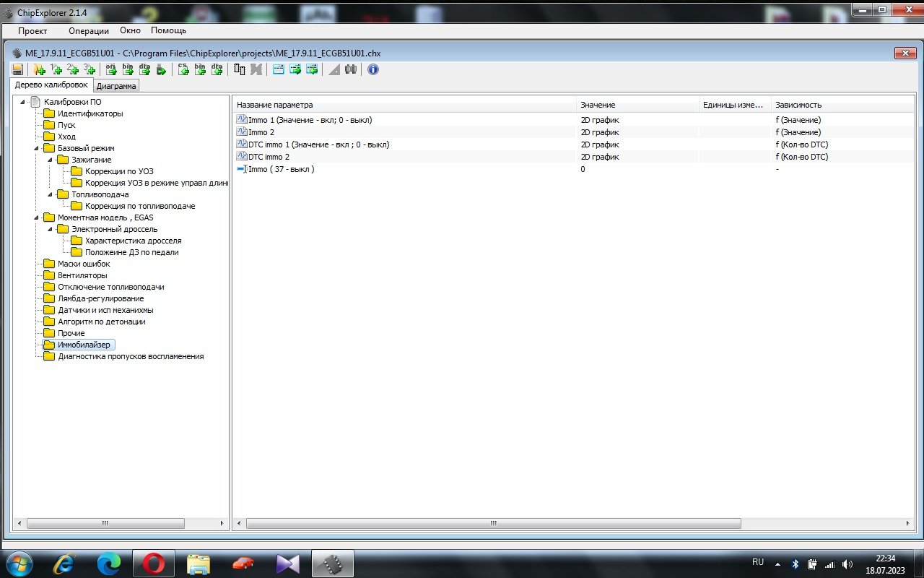The width and height of the screenshot is (924, 578).
Task: Switch to the Диаграмма tab
Action: point(115,86)
